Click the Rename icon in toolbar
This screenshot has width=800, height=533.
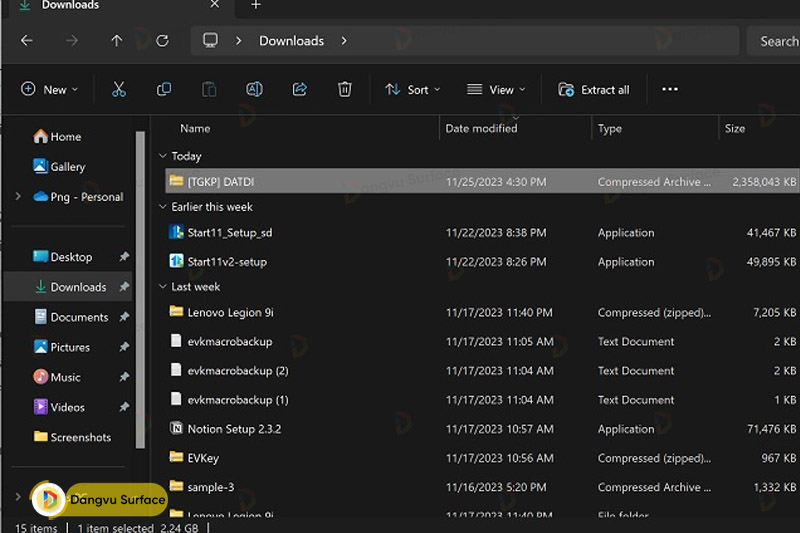tap(254, 89)
